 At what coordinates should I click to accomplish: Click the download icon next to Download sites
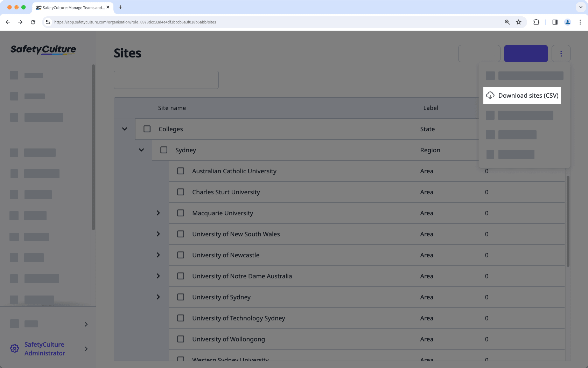pyautogui.click(x=490, y=95)
